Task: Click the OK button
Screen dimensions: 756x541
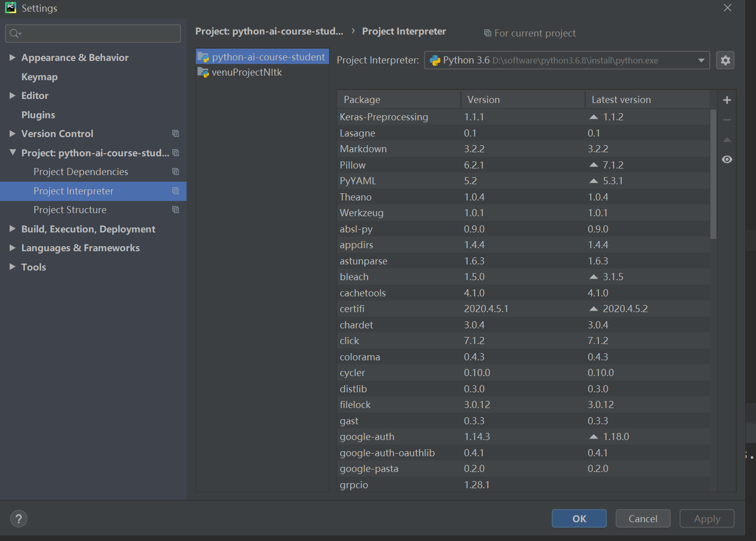Action: coord(579,519)
